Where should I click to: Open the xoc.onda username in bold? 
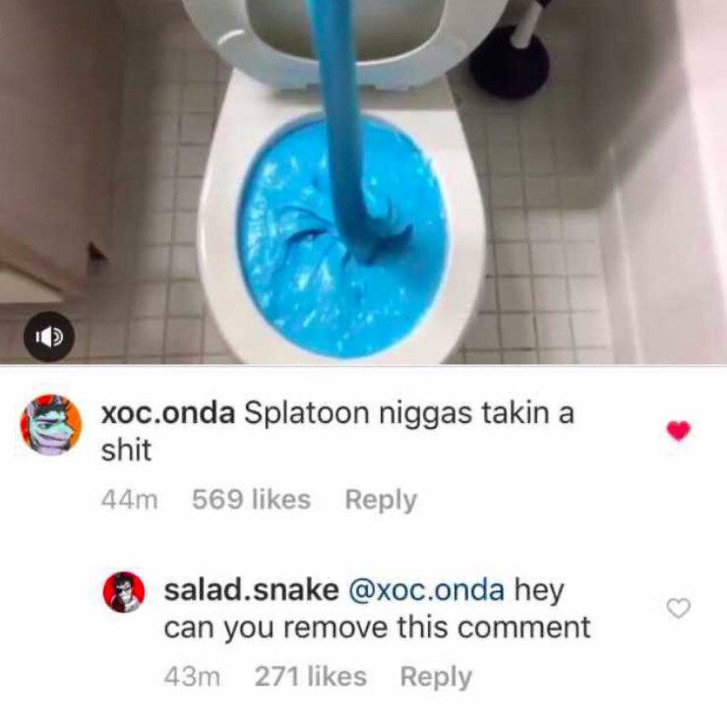coord(168,413)
